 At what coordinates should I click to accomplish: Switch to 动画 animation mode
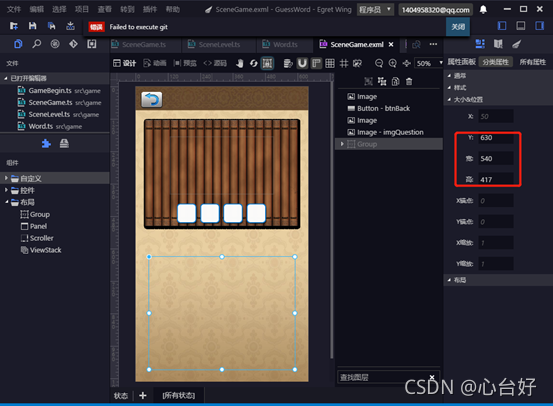click(155, 63)
